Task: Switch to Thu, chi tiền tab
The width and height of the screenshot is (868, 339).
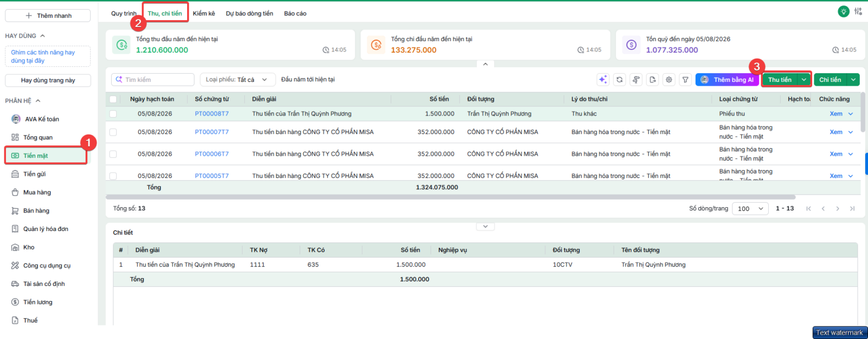Action: tap(165, 14)
